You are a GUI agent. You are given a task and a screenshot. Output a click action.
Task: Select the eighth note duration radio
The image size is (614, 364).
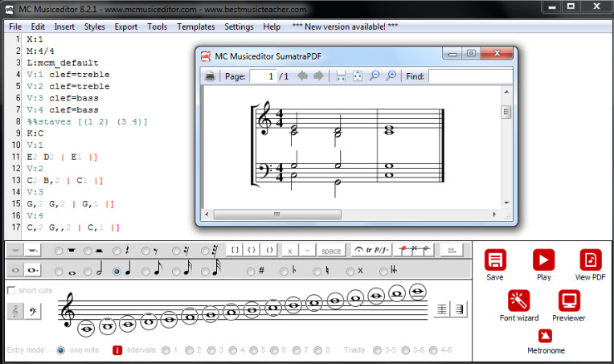pos(145,272)
